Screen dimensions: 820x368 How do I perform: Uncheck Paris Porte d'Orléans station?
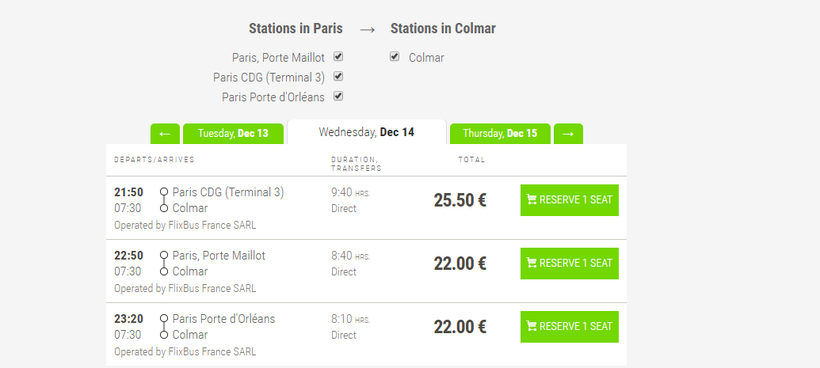pyautogui.click(x=338, y=96)
